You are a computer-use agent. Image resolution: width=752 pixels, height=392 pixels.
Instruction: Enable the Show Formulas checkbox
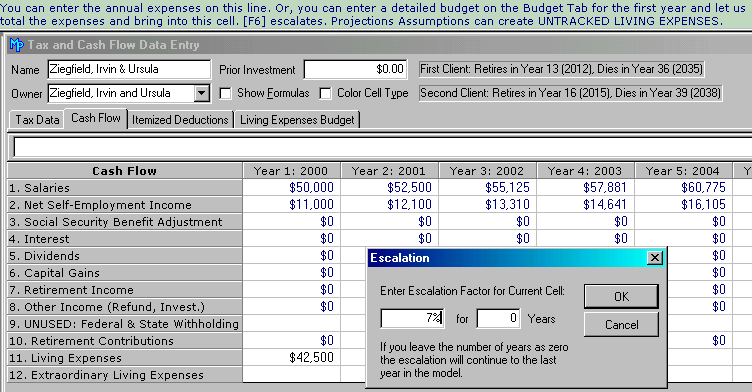pos(225,93)
